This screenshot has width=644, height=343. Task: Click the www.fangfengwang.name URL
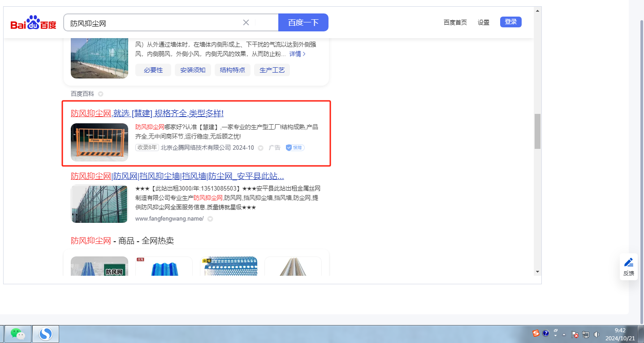pyautogui.click(x=169, y=219)
